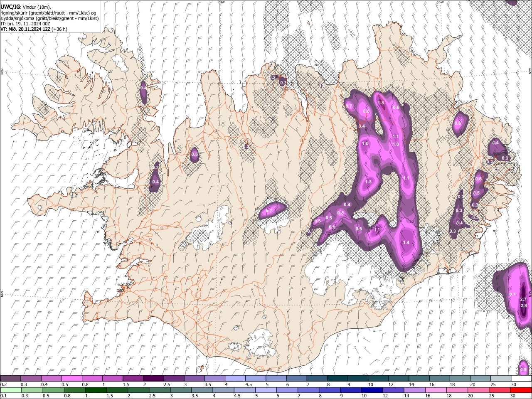Select the light pink 16–18 rain swatch

[x=436, y=390]
